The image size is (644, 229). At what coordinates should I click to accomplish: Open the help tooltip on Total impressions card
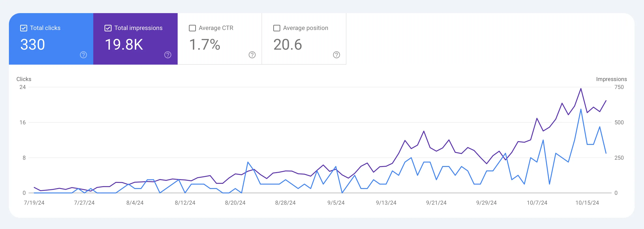pyautogui.click(x=167, y=55)
